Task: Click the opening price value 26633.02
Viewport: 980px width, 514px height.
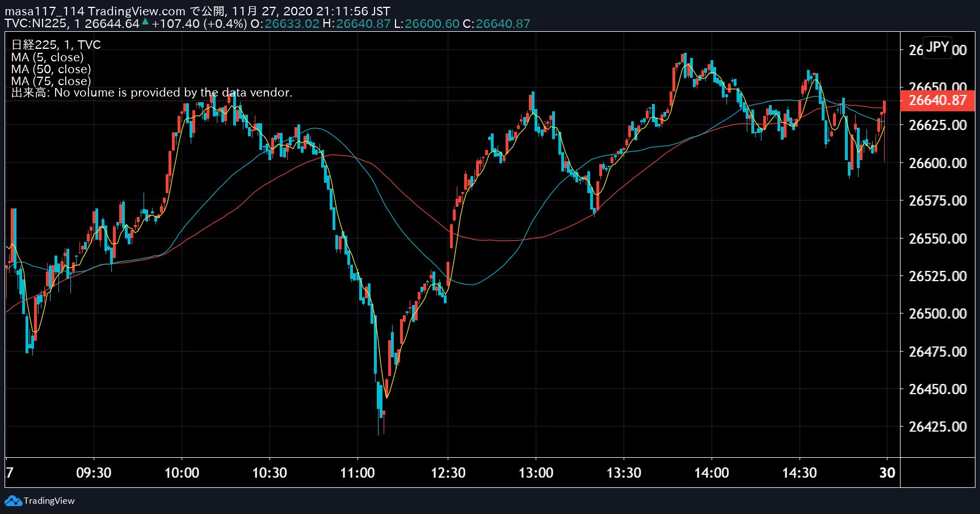Action: pyautogui.click(x=292, y=24)
